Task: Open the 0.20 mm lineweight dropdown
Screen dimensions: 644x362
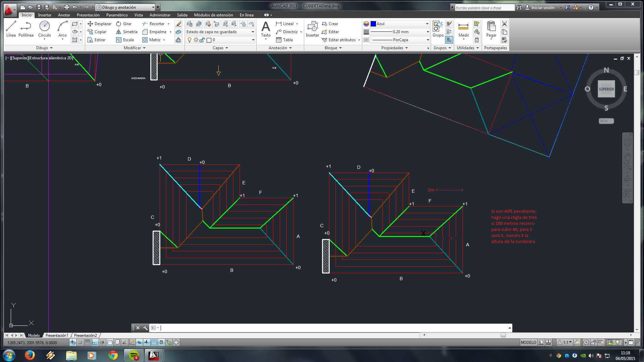Action: [400, 32]
